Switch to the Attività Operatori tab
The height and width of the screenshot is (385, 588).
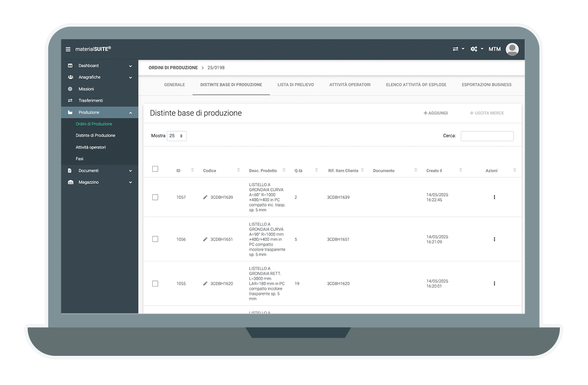click(350, 85)
